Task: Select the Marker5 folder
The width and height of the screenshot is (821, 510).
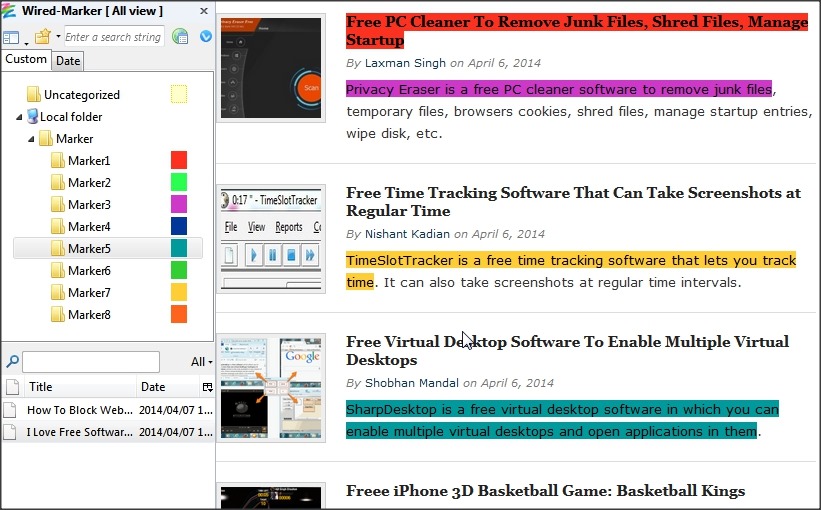Action: pos(89,249)
